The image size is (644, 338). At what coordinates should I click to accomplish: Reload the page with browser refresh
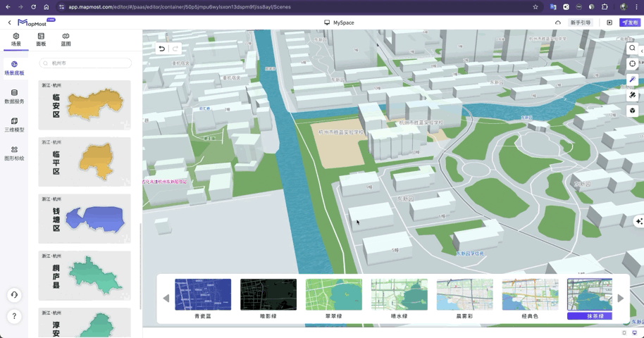33,7
